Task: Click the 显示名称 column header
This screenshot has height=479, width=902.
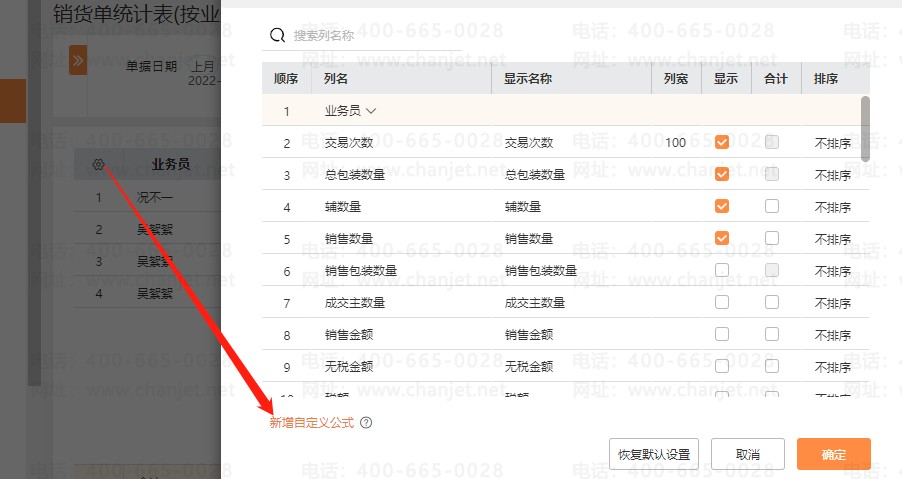Action: coord(528,79)
